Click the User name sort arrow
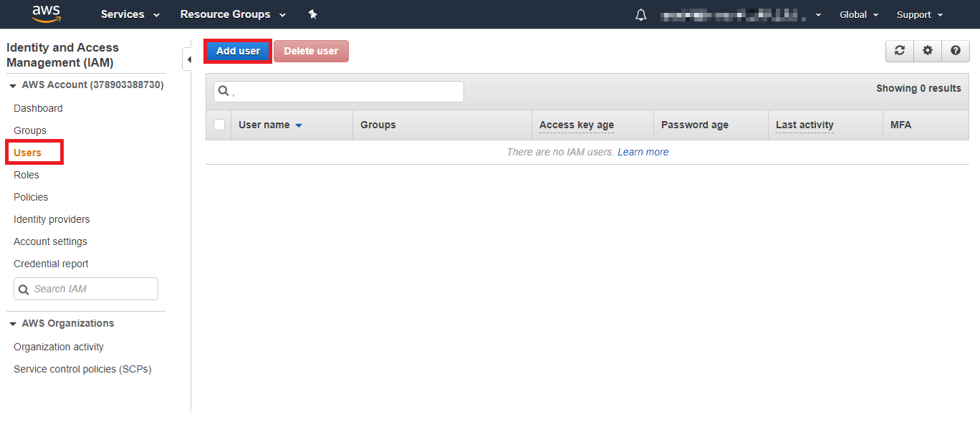This screenshot has width=980, height=432. [299, 125]
